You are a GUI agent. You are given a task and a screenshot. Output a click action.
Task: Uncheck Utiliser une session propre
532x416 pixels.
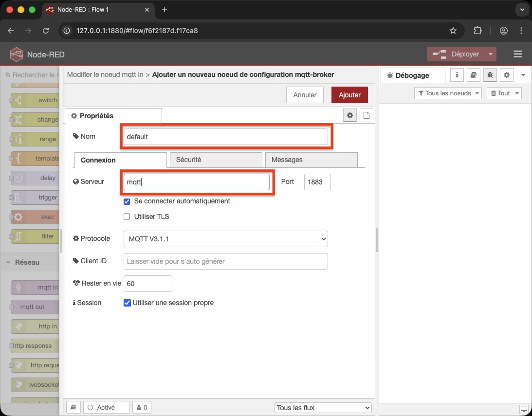tap(127, 303)
